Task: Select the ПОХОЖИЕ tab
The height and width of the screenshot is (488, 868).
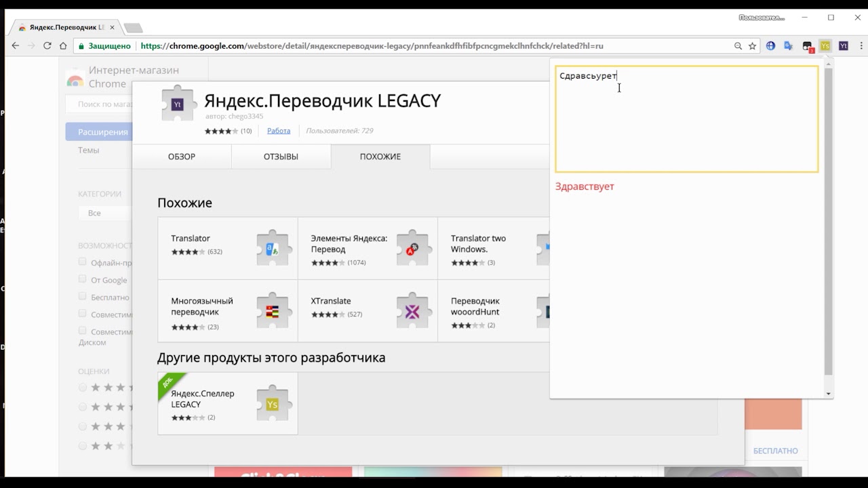Action: point(380,157)
